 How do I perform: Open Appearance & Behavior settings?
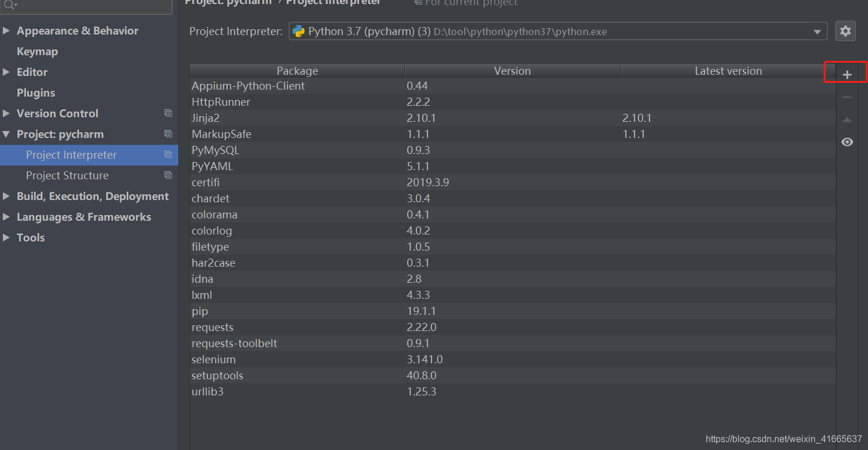[78, 30]
